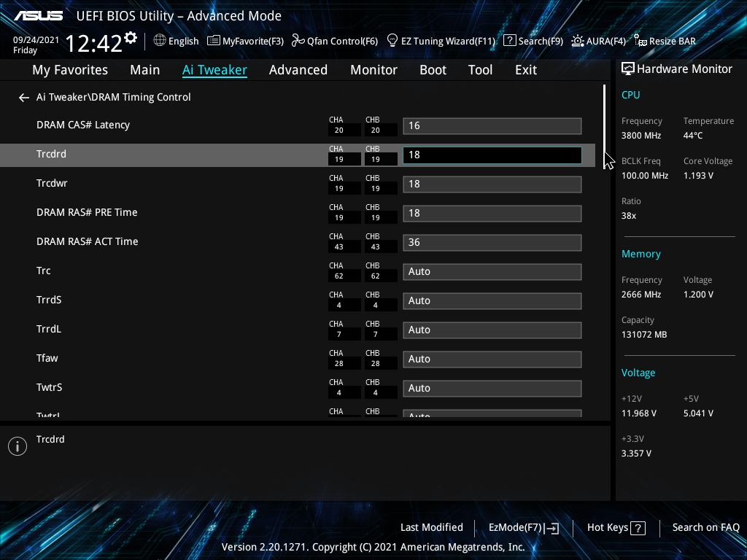Edit the Trcdrd value field
The height and width of the screenshot is (560, 747).
(492, 155)
